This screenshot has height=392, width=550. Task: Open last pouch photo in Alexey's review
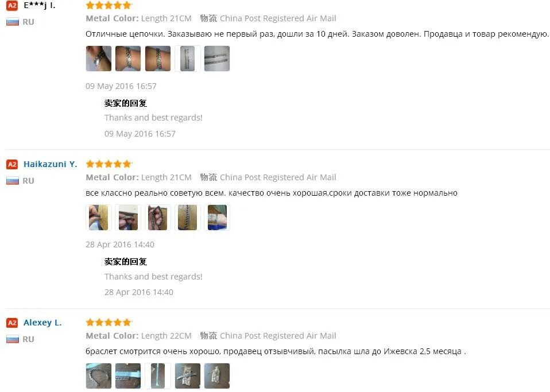(x=217, y=376)
